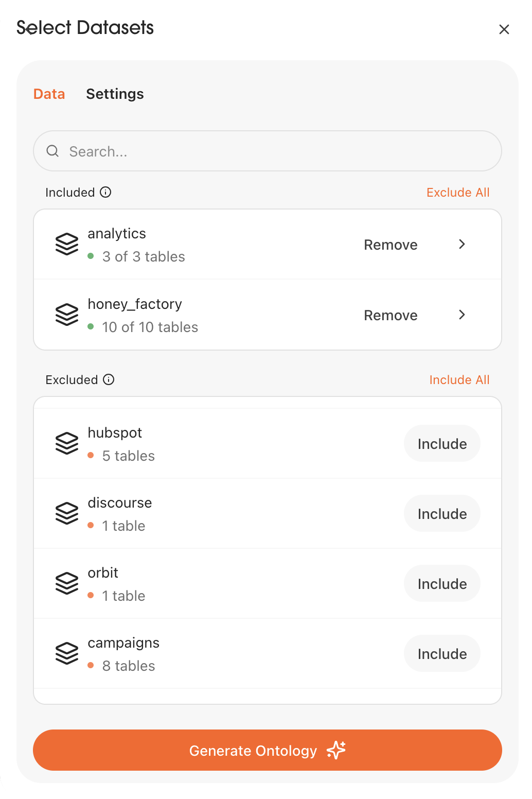The width and height of the screenshot is (532, 799).
Task: Expand the honey_factory dataset chevron
Action: coord(462,315)
